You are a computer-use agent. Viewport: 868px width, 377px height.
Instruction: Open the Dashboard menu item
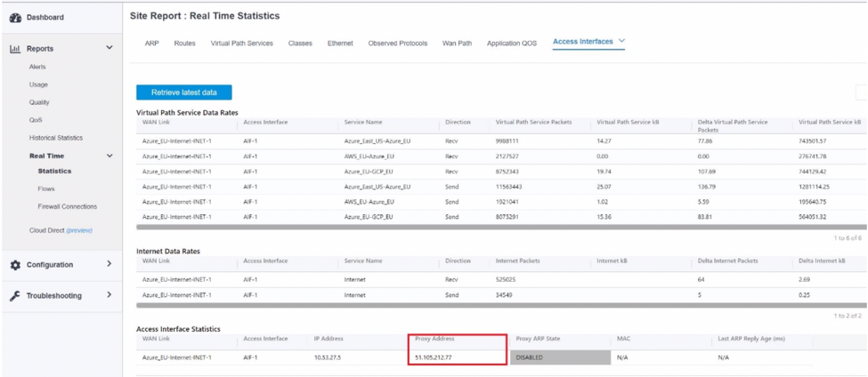(x=45, y=18)
